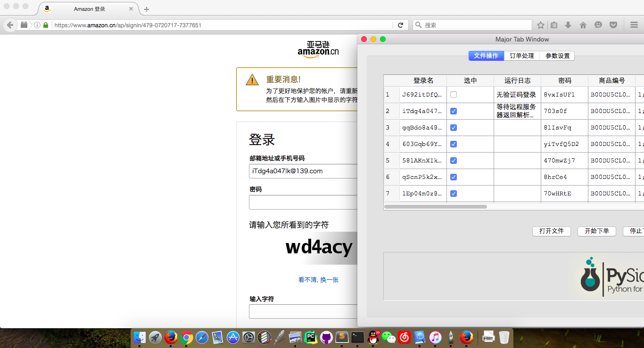Open the Trash in dock

pos(504,337)
